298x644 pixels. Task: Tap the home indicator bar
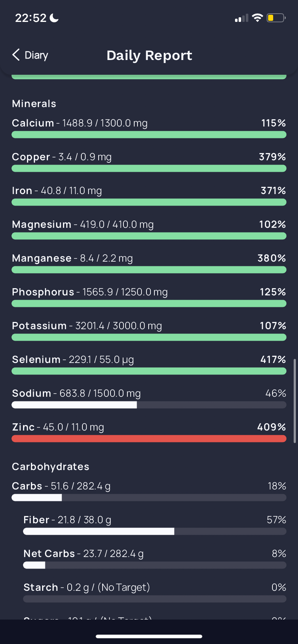click(x=149, y=636)
